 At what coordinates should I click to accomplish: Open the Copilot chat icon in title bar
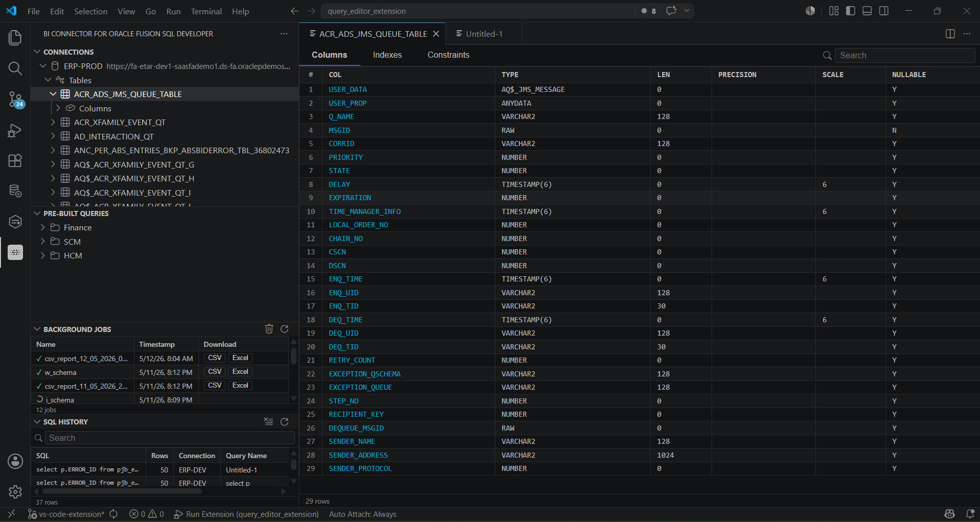(x=671, y=11)
